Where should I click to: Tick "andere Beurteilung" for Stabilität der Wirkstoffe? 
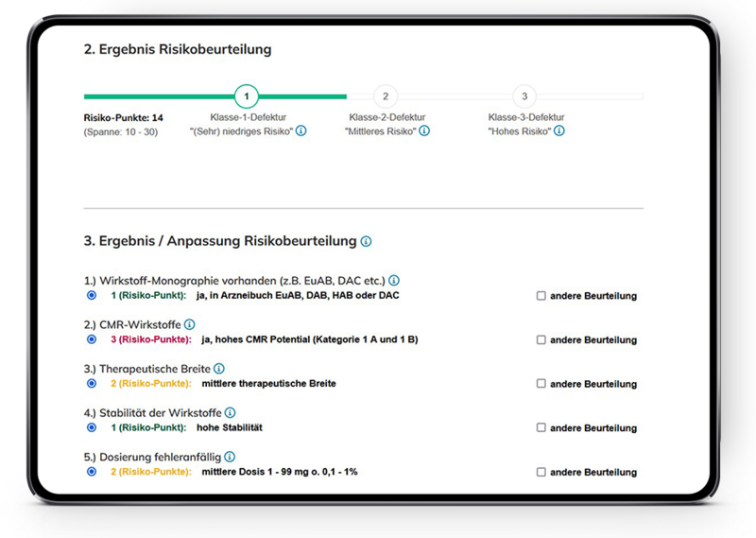[x=541, y=427]
